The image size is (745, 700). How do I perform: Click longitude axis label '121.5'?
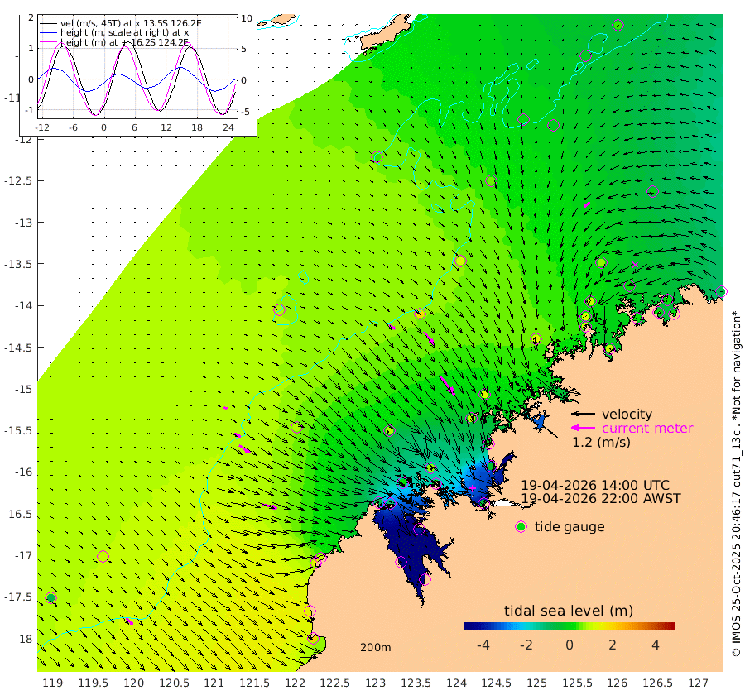click(255, 683)
